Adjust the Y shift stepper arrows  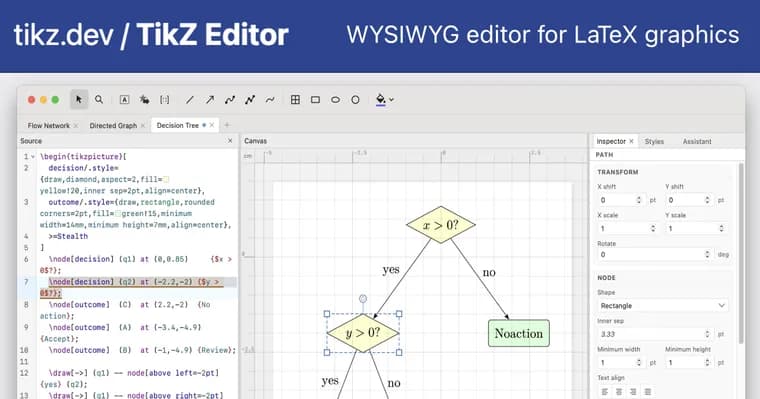coord(707,200)
